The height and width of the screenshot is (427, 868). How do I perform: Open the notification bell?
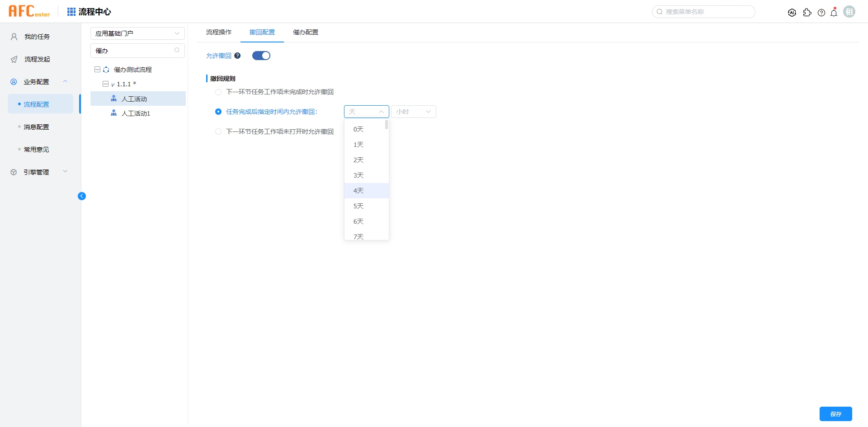834,13
